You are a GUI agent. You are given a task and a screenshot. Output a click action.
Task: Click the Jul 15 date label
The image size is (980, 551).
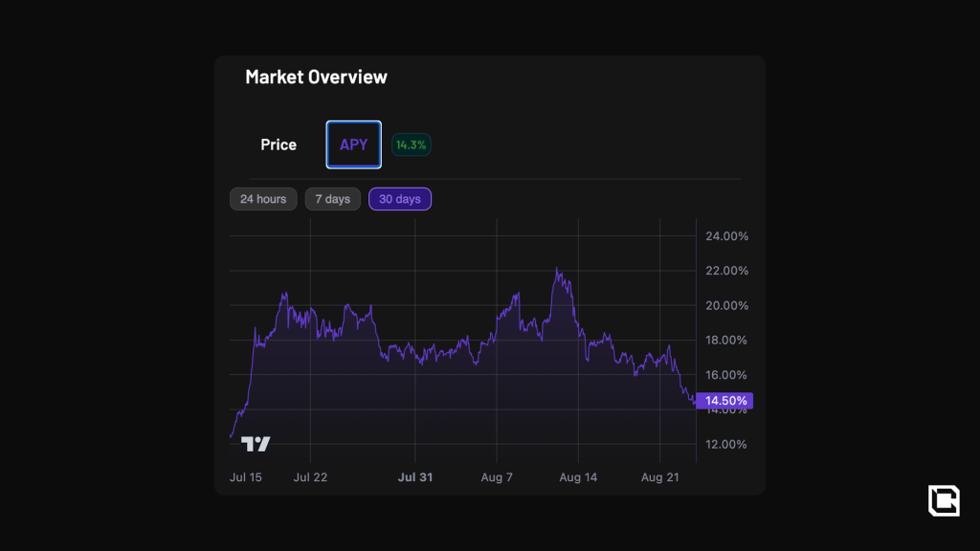click(246, 476)
